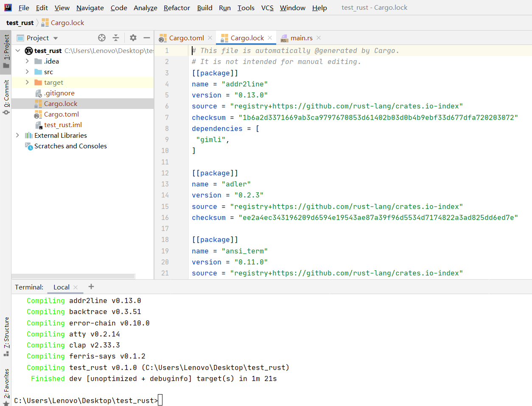532x406 pixels.
Task: Open the Analyze menu
Action: 146,8
